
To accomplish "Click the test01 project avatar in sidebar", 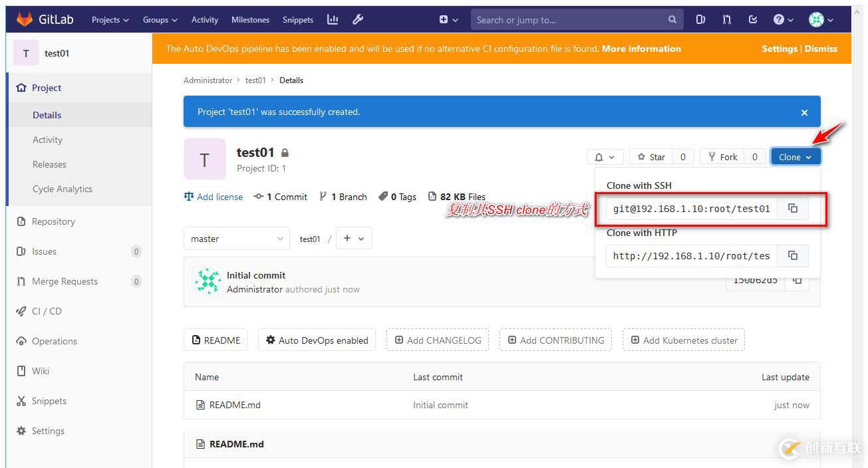I will pyautogui.click(x=26, y=53).
